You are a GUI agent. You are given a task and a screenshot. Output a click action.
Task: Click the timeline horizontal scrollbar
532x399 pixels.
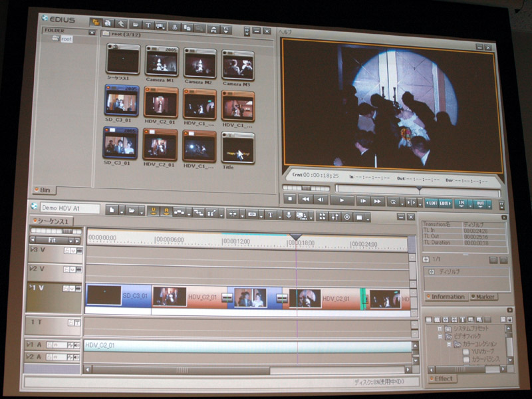coord(180,370)
